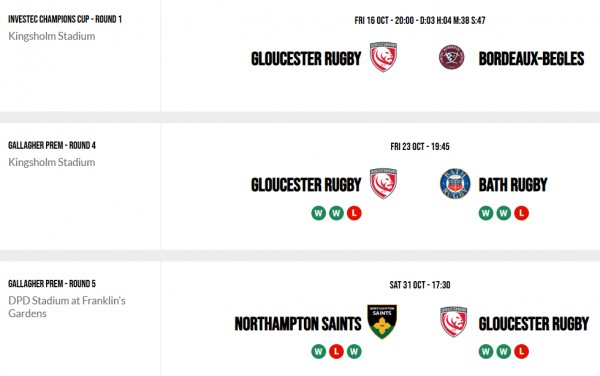Click Gloucester Rugby crest in Champions Cup fixture
600x376 pixels.
click(x=383, y=57)
